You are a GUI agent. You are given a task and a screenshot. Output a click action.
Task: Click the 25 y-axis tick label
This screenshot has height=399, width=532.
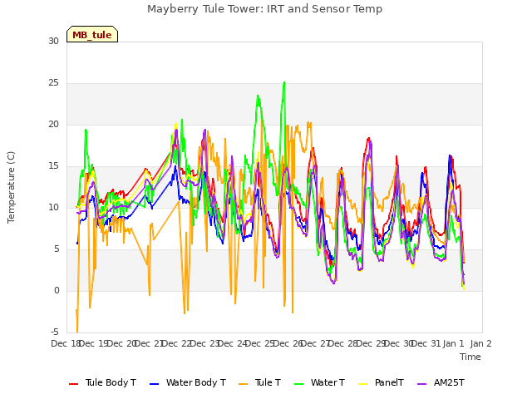53,83
